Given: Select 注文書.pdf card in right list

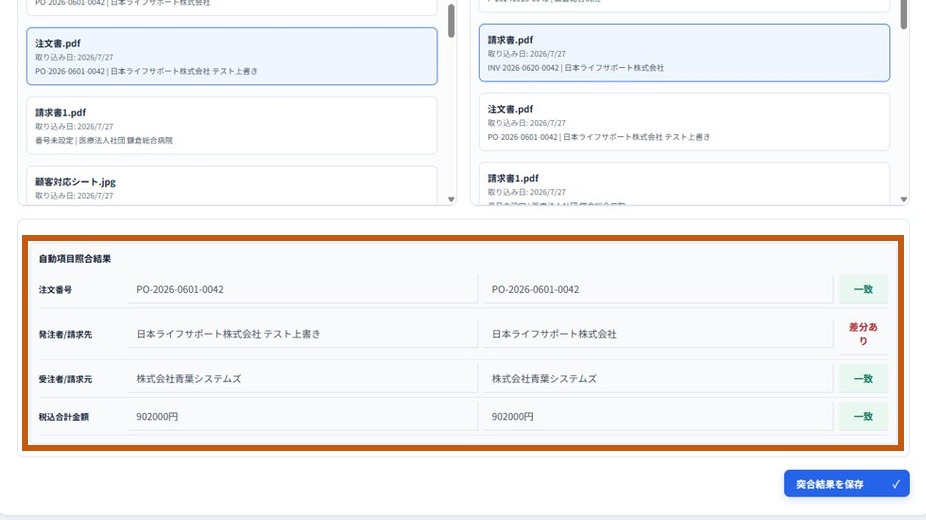Looking at the screenshot, I should [x=684, y=122].
